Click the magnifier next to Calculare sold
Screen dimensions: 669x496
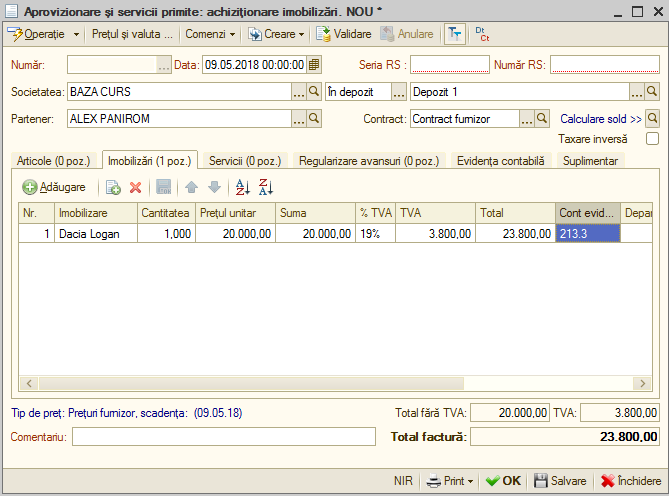[652, 119]
